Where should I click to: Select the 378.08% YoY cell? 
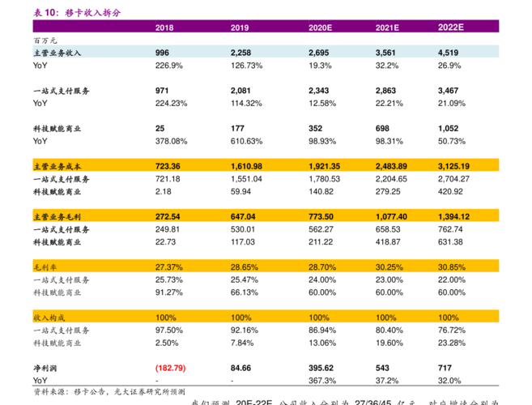pyautogui.click(x=171, y=141)
